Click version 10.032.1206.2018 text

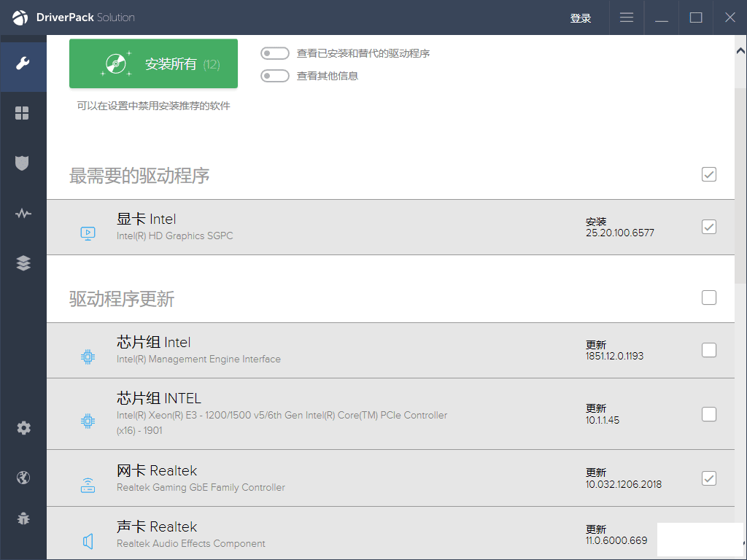pos(624,484)
